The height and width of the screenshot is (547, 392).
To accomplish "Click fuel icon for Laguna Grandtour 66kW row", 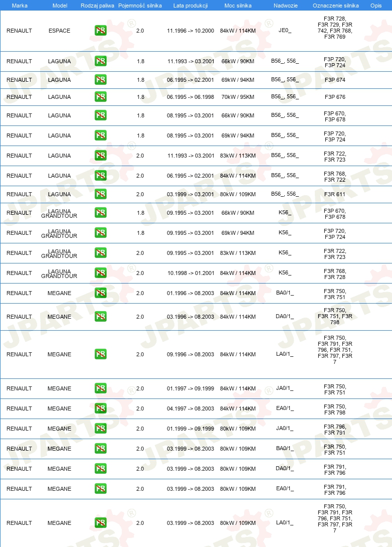I will tap(100, 213).
